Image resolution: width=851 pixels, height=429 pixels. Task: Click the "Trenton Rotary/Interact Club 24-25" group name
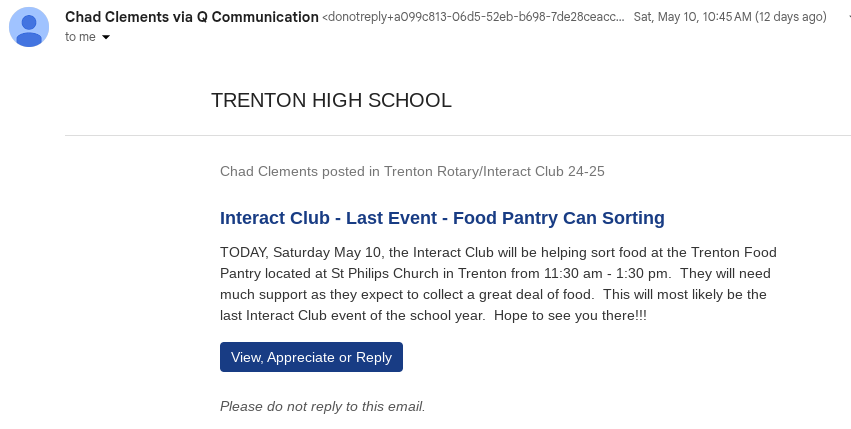(x=494, y=171)
